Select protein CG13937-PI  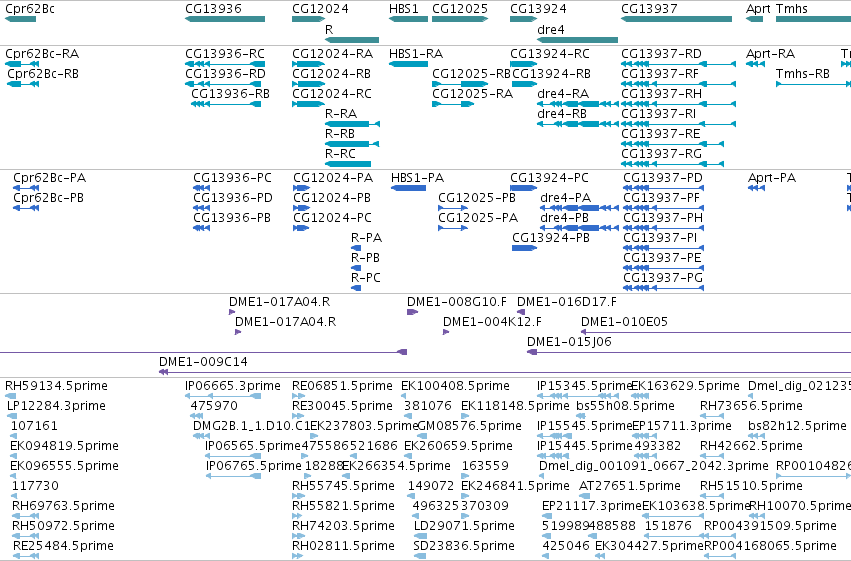coord(660,238)
